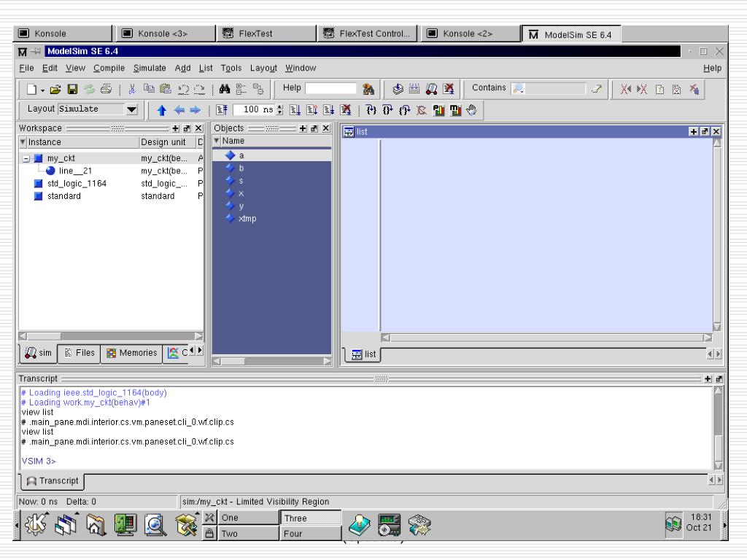Screen dimensions: 747x560
Task: Click the New file icon in toolbar
Action: [x=31, y=89]
